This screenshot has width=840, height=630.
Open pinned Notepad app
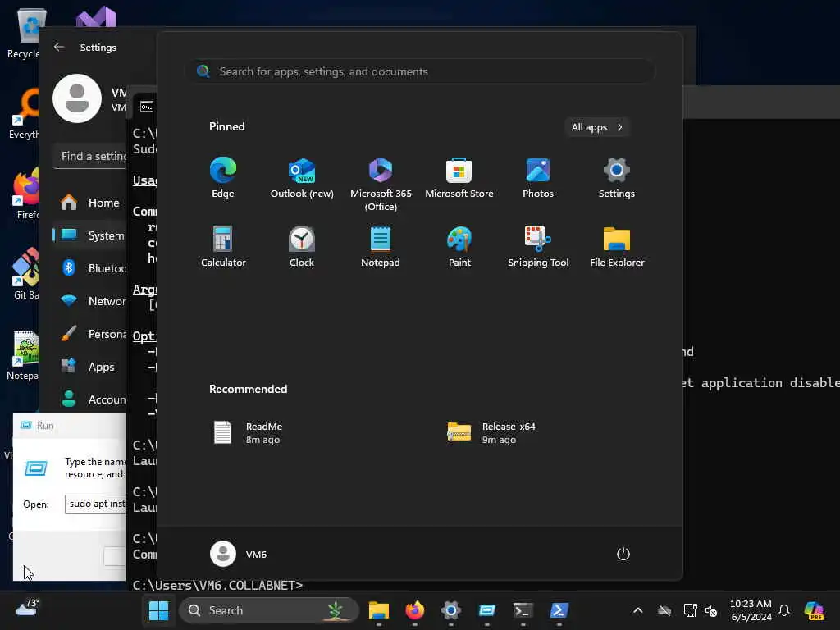point(381,246)
